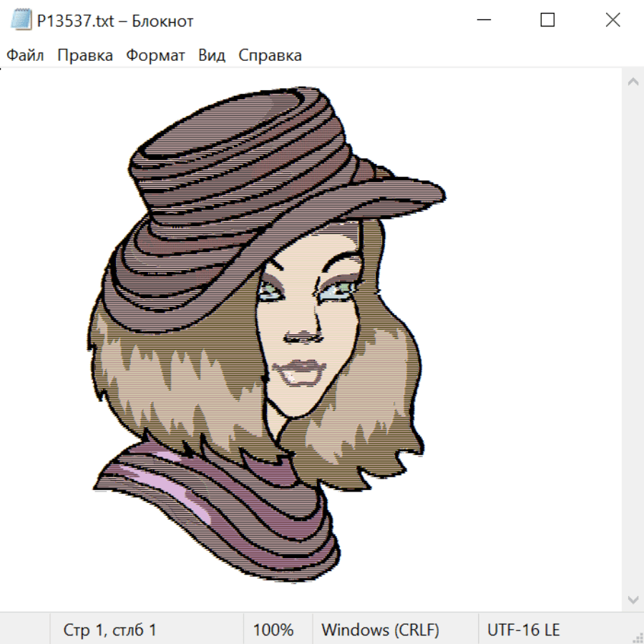Image resolution: width=644 pixels, height=644 pixels.
Task: Click the scroll up arrow
Action: tap(633, 82)
